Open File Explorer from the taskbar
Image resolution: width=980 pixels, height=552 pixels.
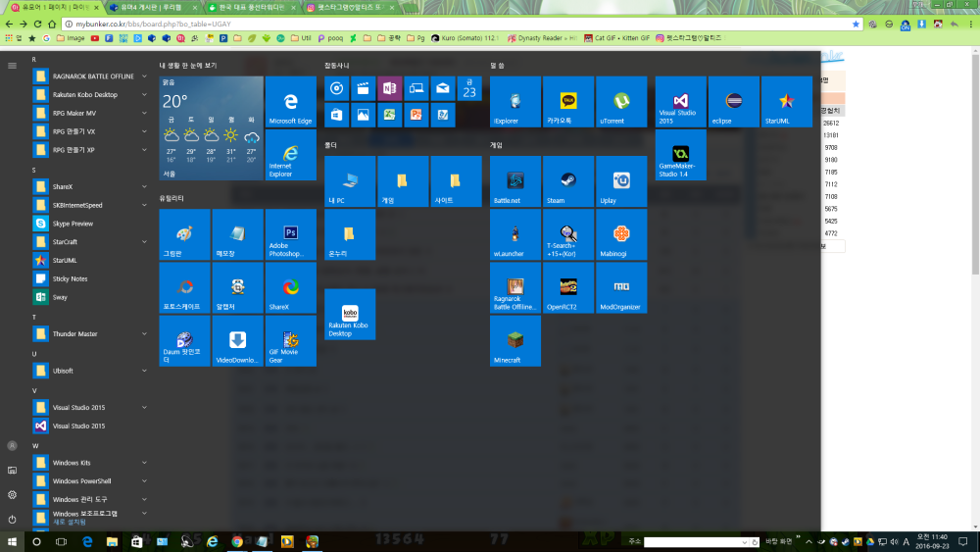tap(112, 541)
